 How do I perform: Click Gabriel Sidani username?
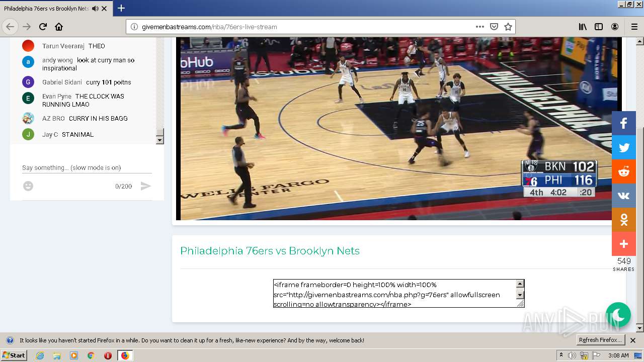pos(62,82)
